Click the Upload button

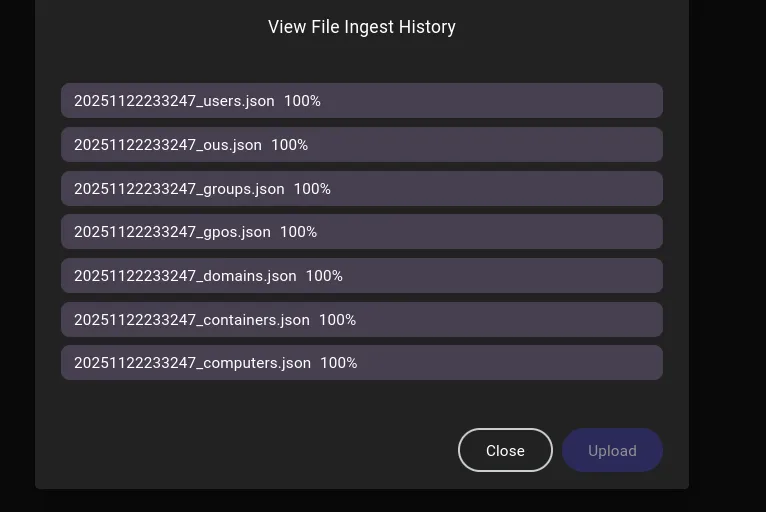tap(612, 450)
